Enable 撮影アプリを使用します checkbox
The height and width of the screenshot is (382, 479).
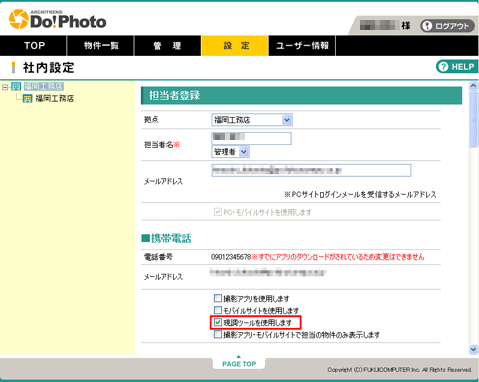218,298
